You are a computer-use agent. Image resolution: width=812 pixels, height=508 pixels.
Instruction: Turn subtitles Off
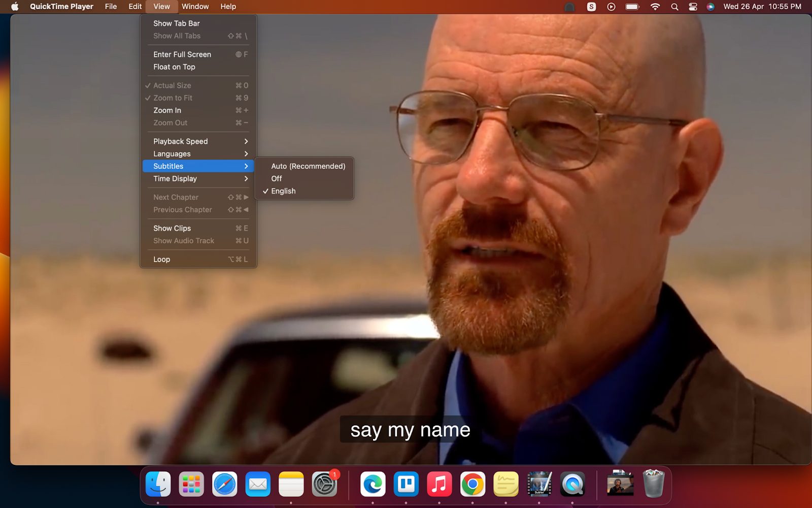pos(304,178)
